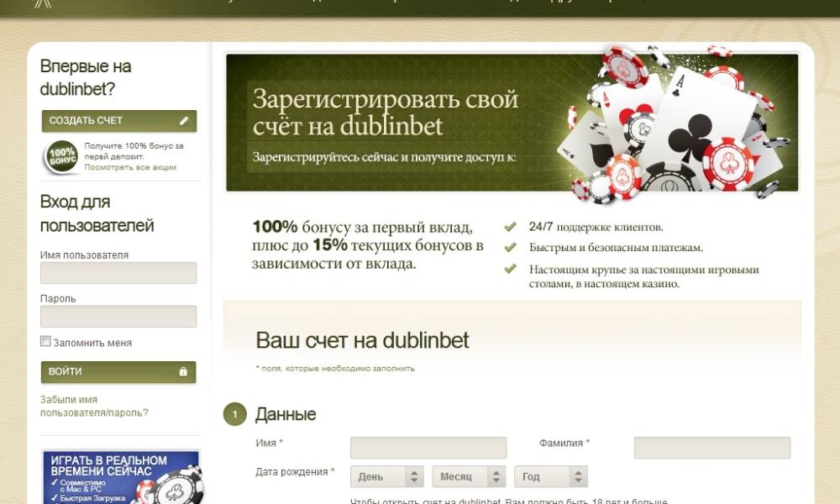Click the СОЗДАТЬ СЧЕТ button
Image resolution: width=840 pixels, height=504 pixels.
119,121
